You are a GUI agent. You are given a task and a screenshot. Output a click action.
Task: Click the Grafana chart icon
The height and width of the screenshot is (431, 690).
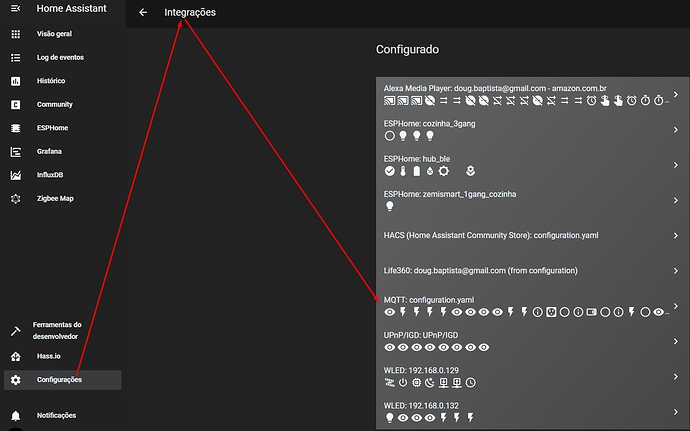coord(15,152)
